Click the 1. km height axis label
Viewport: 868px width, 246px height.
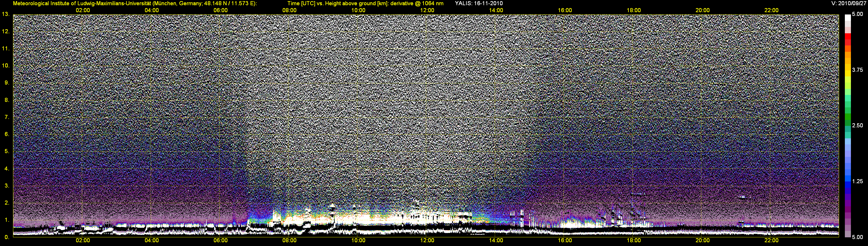(x=7, y=220)
